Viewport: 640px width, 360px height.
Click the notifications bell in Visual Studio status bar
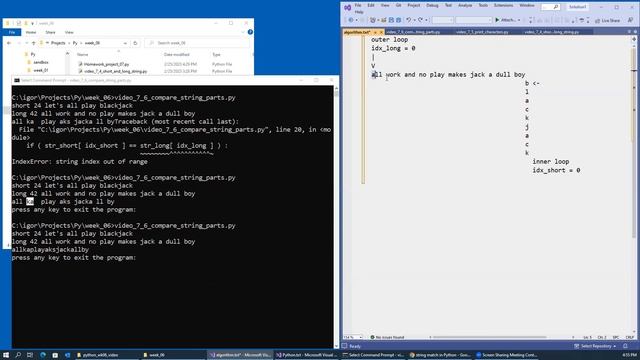tap(625, 346)
